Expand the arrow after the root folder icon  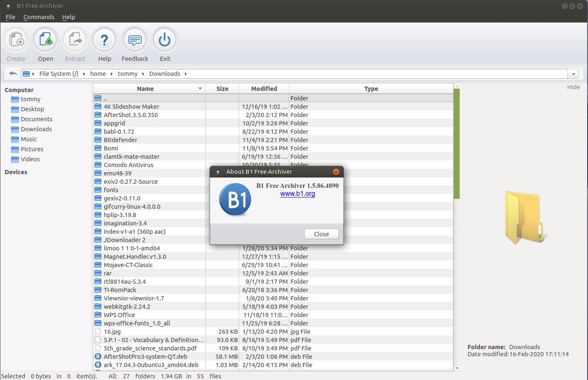(x=33, y=74)
